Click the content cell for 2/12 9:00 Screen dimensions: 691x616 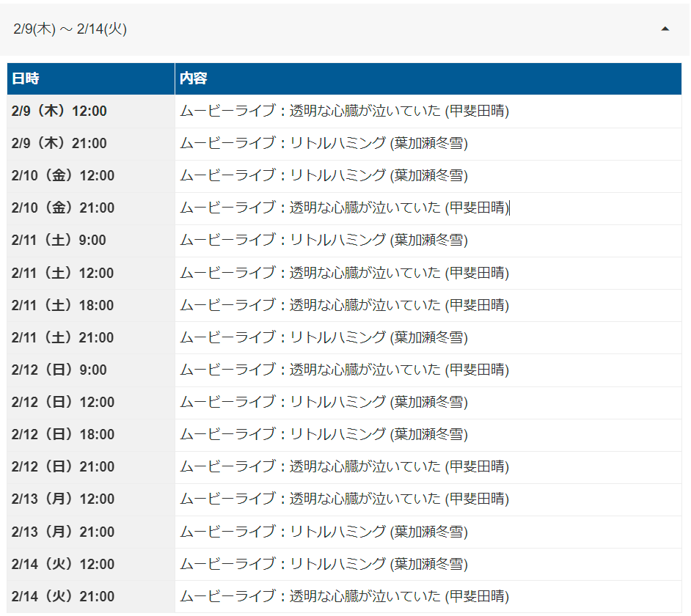pos(428,370)
